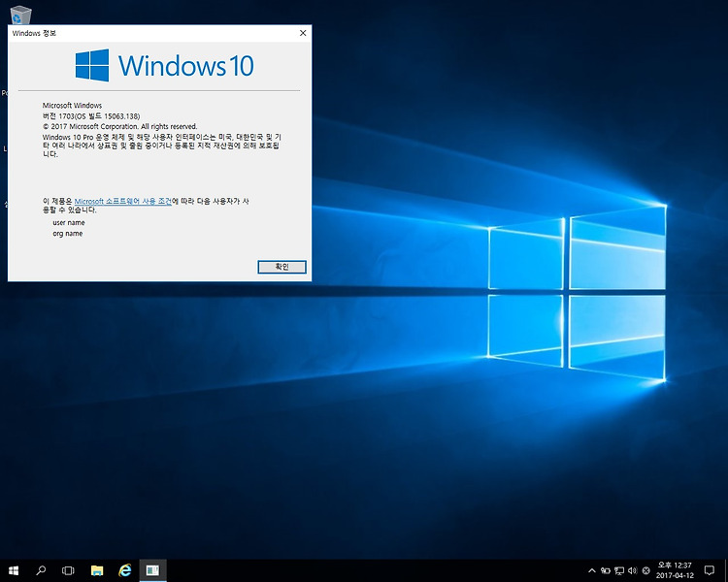728x582 pixels.
Task: Open the Microsoft 소프트웨어 사용 조건 link
Action: [123, 202]
